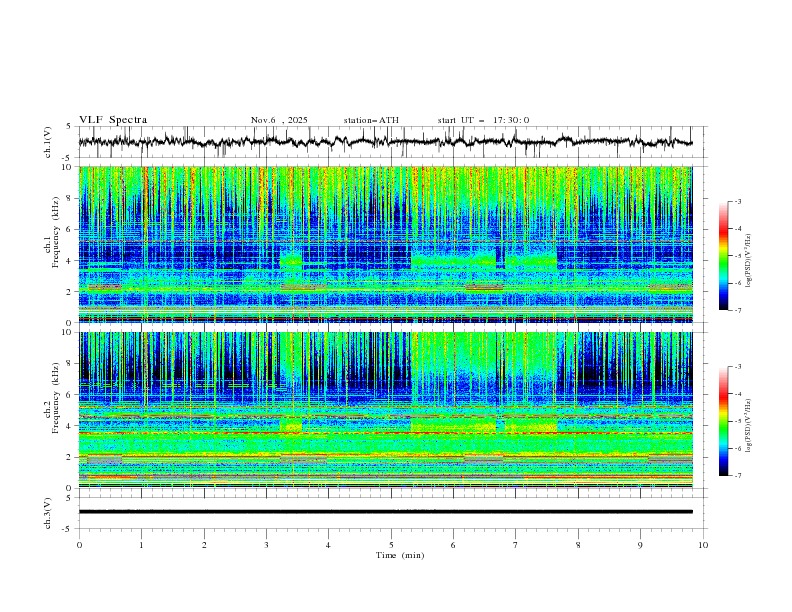Click the "-4" tick on lower colorbar
This screenshot has height=612, width=792.
point(737,394)
